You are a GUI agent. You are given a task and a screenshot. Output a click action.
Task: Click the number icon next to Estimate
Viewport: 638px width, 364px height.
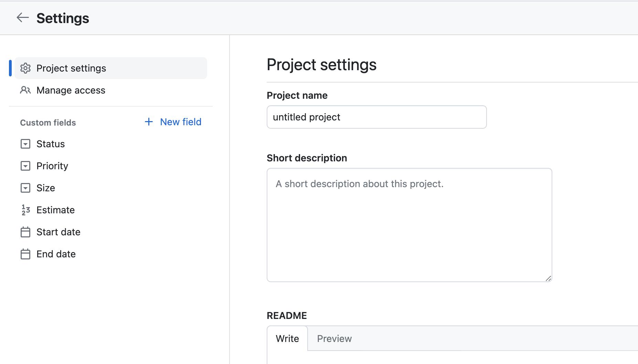click(25, 210)
